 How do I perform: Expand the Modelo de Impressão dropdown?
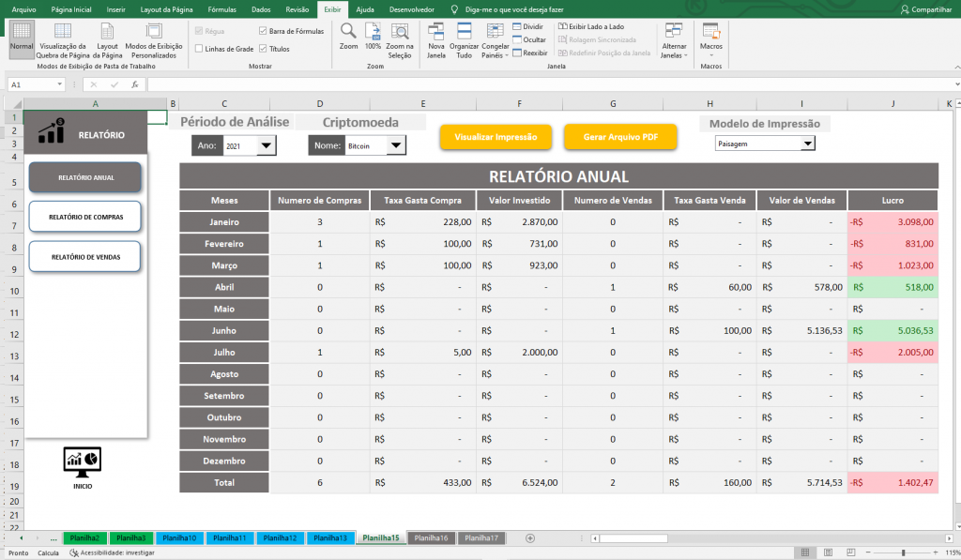(x=807, y=144)
